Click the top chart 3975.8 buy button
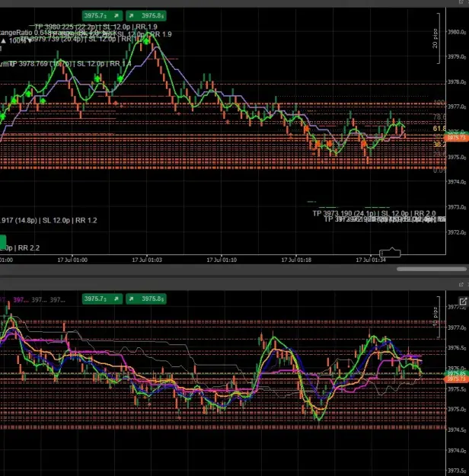This screenshot has height=476, width=469. click(x=146, y=15)
